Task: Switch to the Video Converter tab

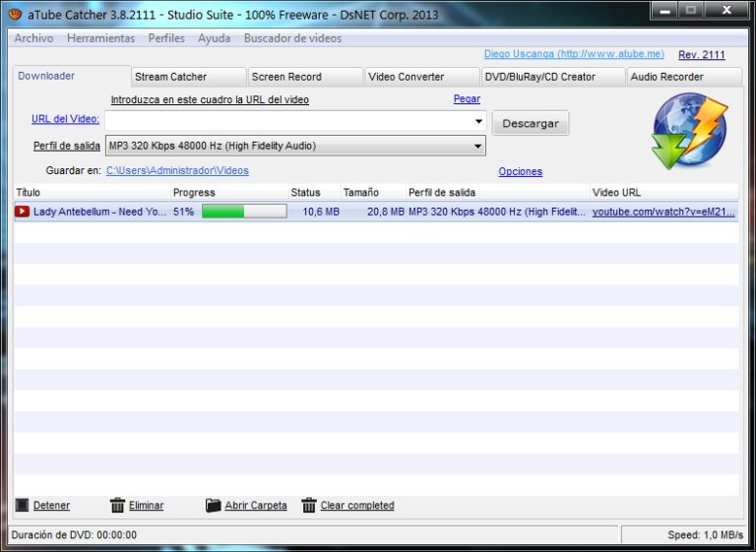Action: [422, 77]
